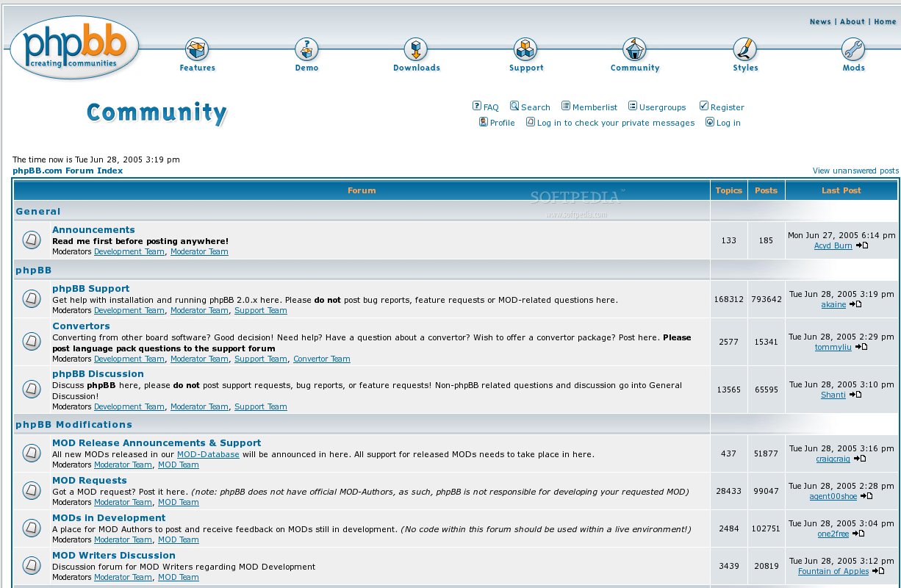Open the FAQ menu link

tap(491, 107)
